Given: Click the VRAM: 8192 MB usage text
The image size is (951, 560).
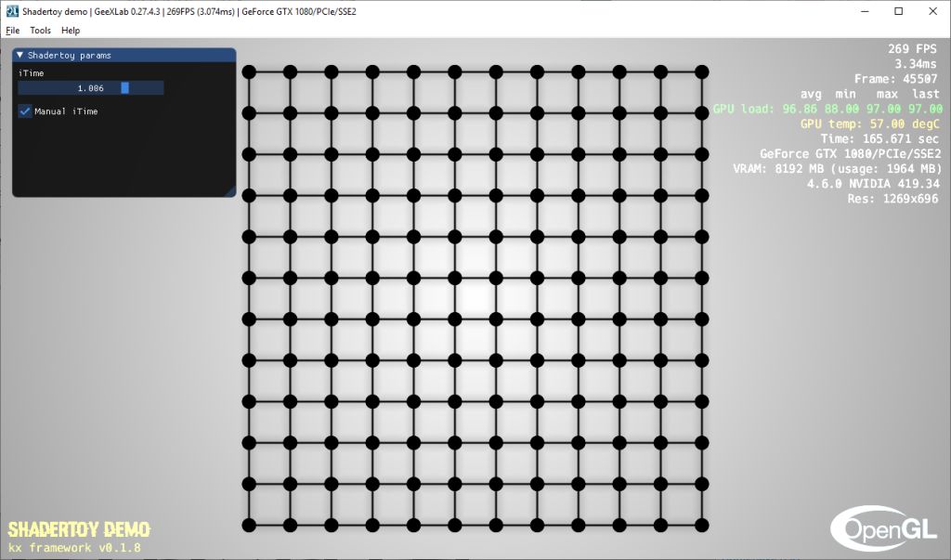Looking at the screenshot, I should 837,169.
